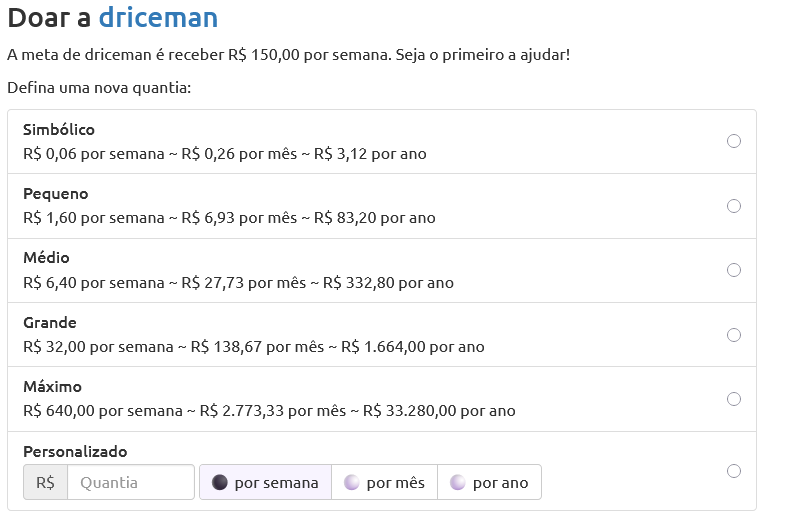Click the Máximo option title text
Image resolution: width=789 pixels, height=524 pixels.
[x=53, y=387]
